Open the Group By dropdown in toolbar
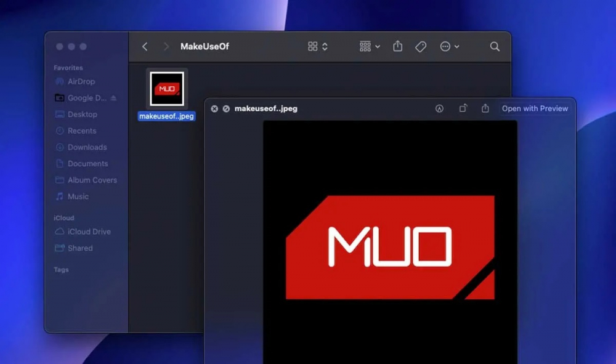 coord(370,47)
